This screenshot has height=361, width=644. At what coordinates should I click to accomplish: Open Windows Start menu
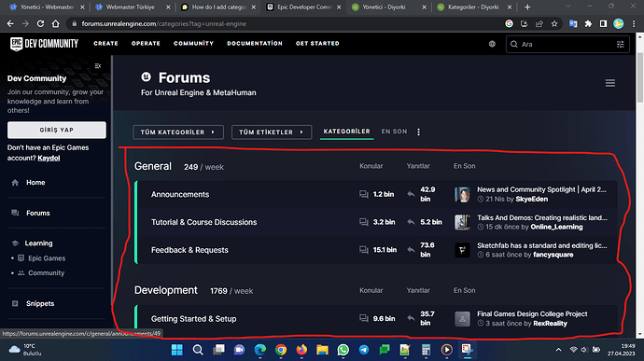(x=177, y=350)
